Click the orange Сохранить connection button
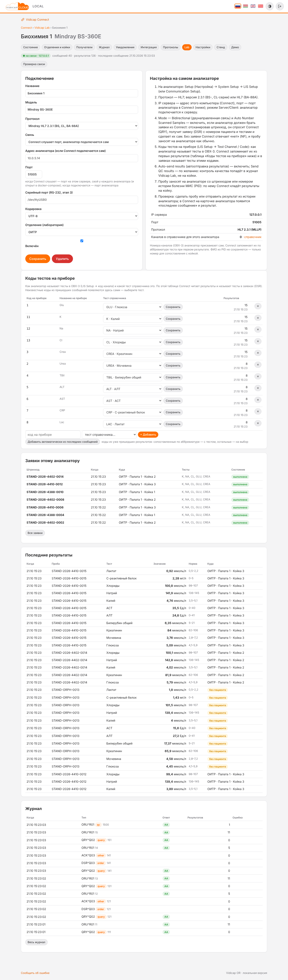Image resolution: width=288 pixels, height=980 pixels. click(38, 259)
